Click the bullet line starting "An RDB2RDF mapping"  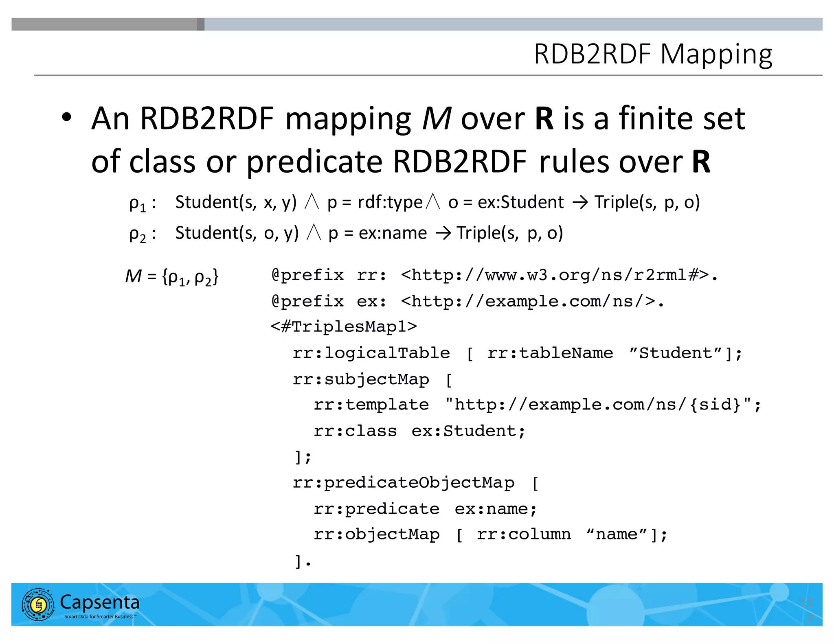418,118
